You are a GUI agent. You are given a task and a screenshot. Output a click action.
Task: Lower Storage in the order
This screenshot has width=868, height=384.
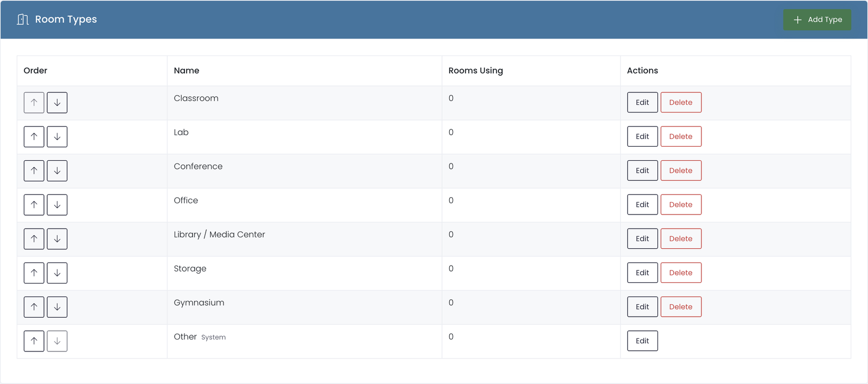point(57,273)
